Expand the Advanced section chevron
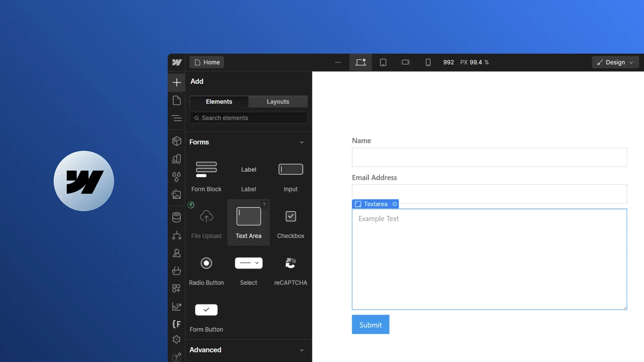Screen dimensions: 644x362 [302, 350]
